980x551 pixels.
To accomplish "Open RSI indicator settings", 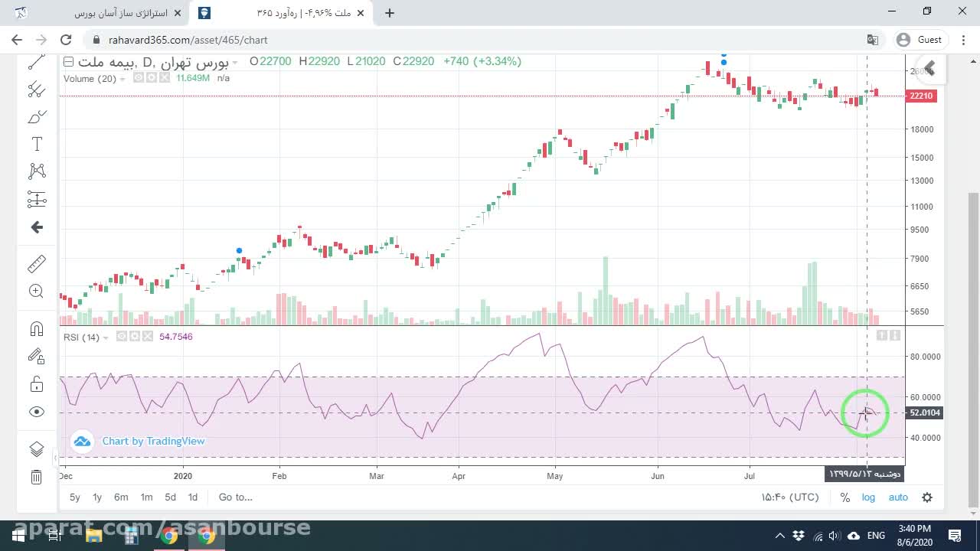I will 134,337.
